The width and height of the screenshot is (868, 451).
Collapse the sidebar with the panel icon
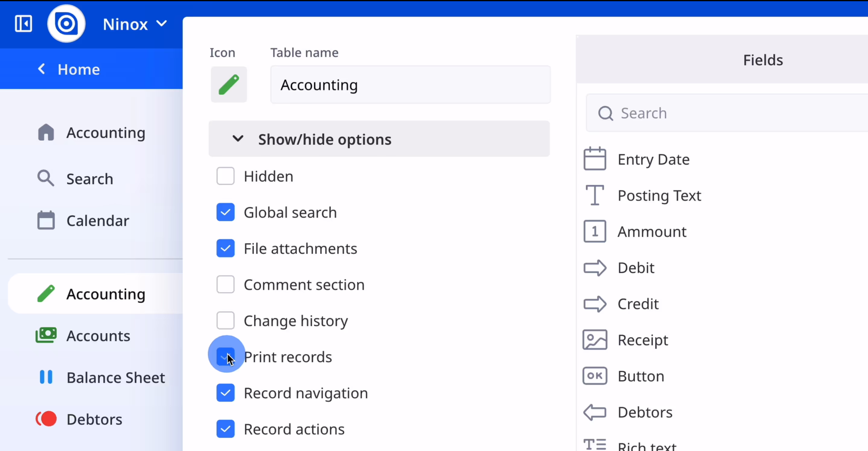(24, 24)
